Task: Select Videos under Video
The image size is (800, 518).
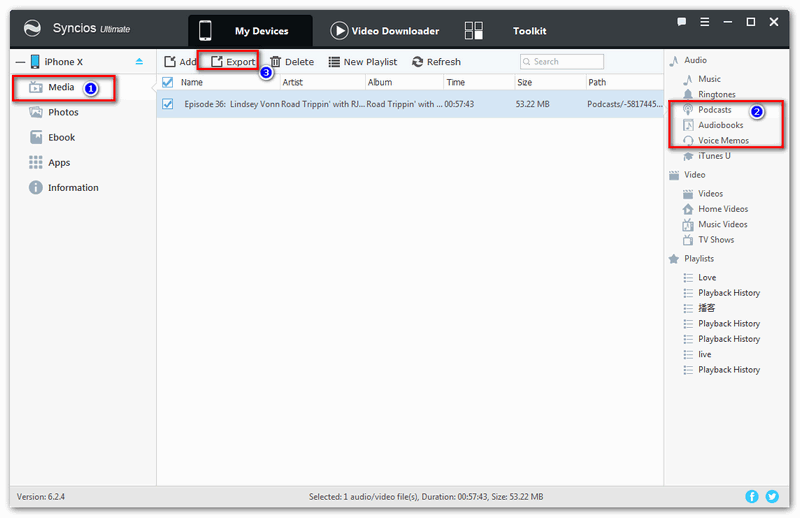Action: [x=703, y=194]
